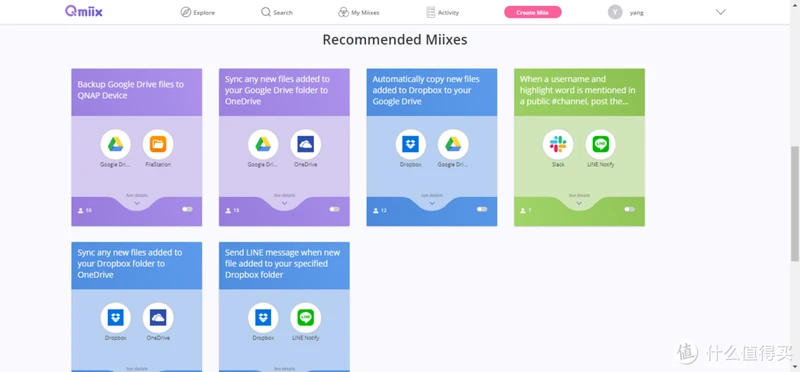Image resolution: width=800 pixels, height=372 pixels.
Task: Open the Explore menu item
Action: [x=198, y=12]
